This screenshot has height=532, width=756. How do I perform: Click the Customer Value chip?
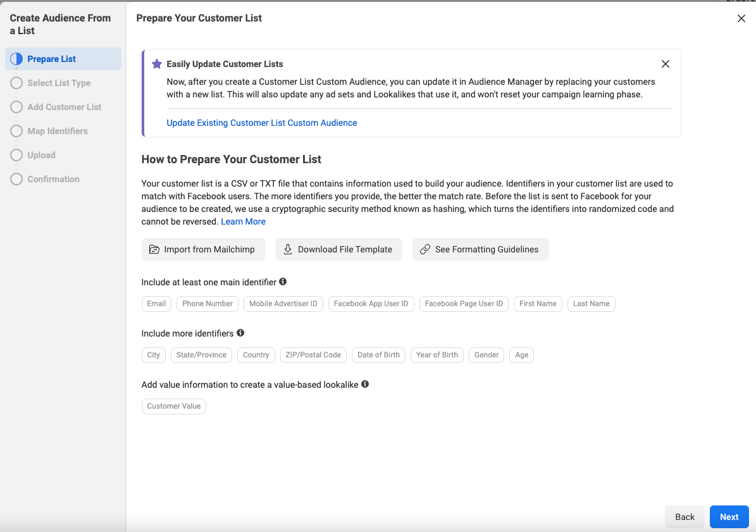[x=174, y=406]
